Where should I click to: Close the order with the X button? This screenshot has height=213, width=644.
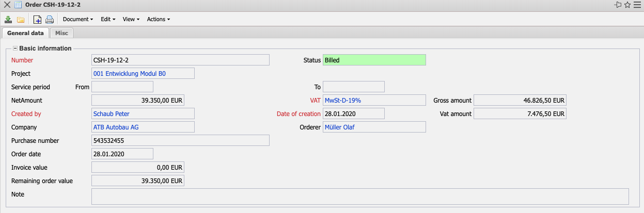coord(7,5)
